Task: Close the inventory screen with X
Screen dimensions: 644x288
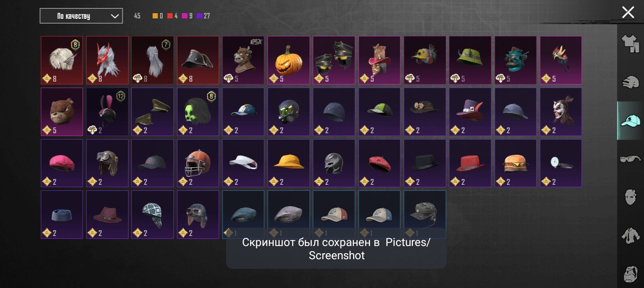Action: click(628, 12)
